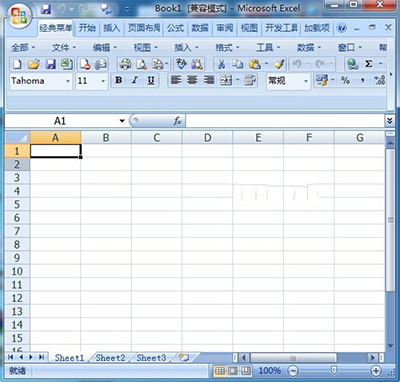Click inside the formula bar input
This screenshot has height=382, width=400.
285,121
